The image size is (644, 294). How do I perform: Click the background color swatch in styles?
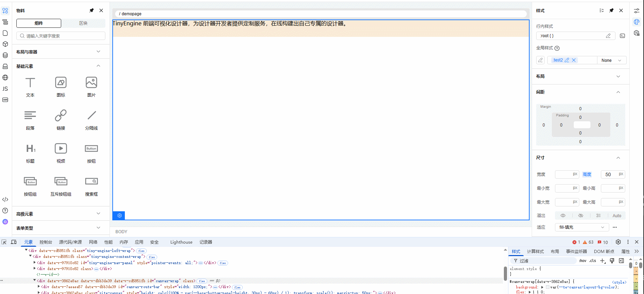pyautogui.click(x=548, y=287)
